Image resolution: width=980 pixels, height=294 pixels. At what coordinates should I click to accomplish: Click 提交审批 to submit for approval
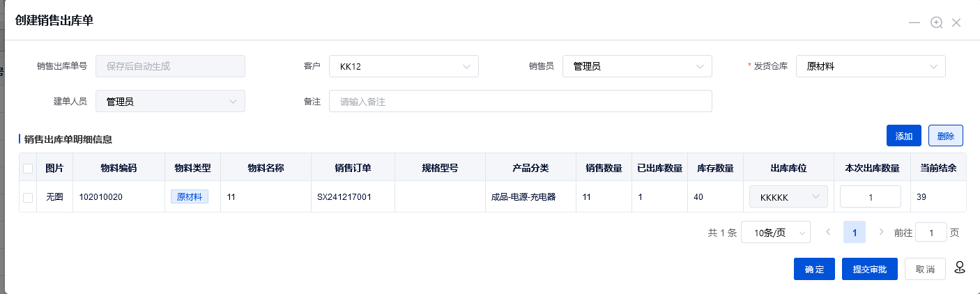coord(870,269)
